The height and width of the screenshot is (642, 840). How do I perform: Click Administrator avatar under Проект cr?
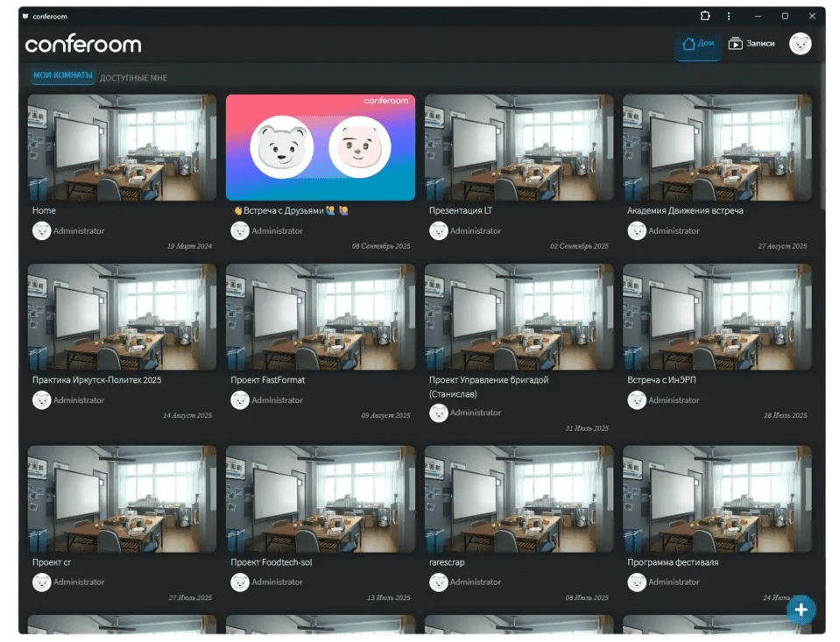(42, 582)
